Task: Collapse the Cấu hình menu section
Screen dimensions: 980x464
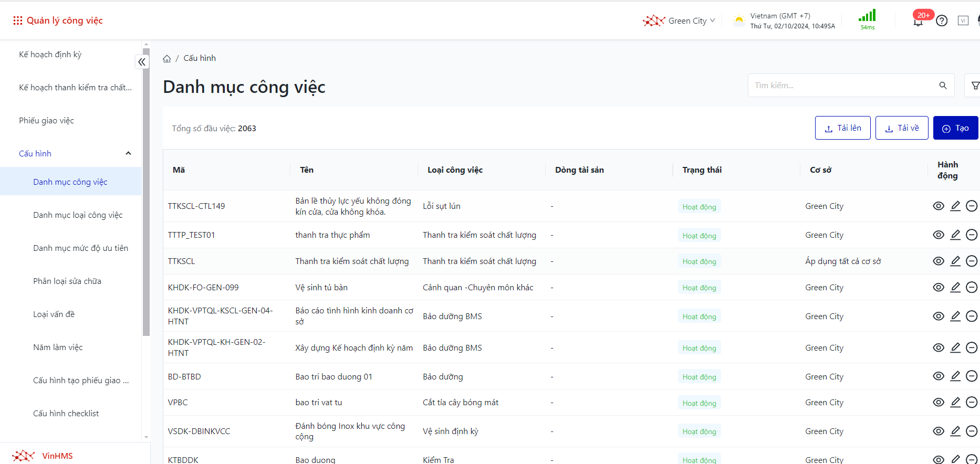Action: pos(128,153)
